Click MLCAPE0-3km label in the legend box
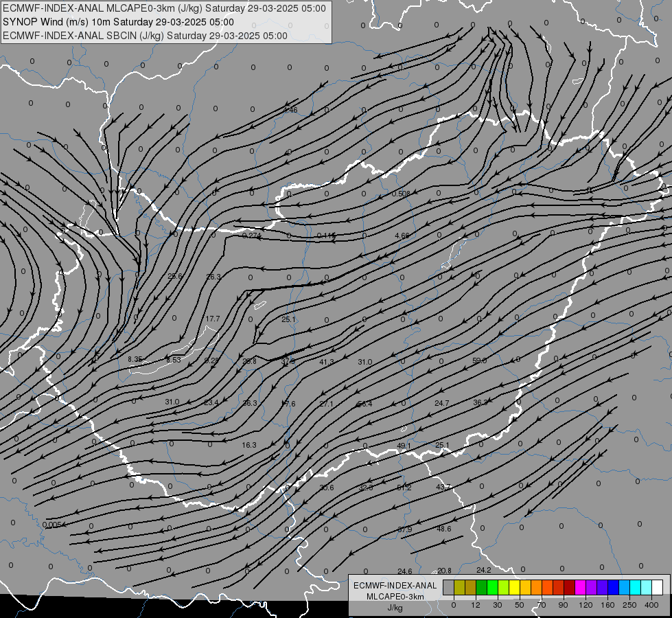 pos(395,597)
